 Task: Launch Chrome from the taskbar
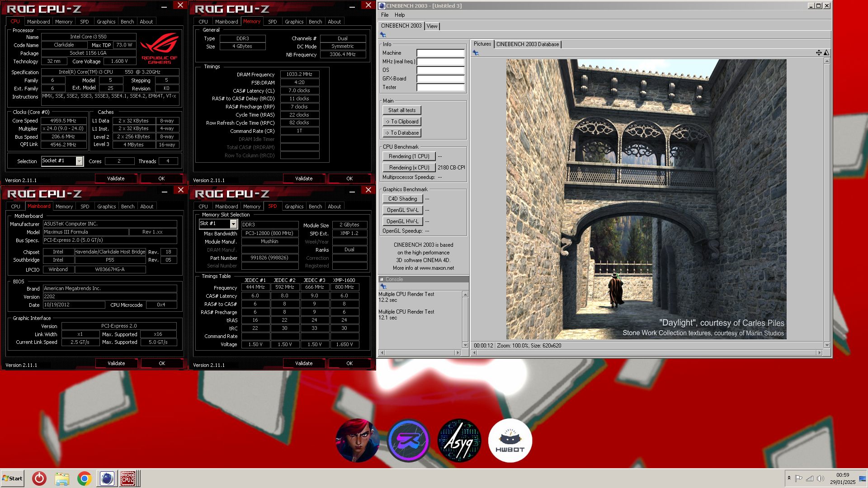(84, 479)
